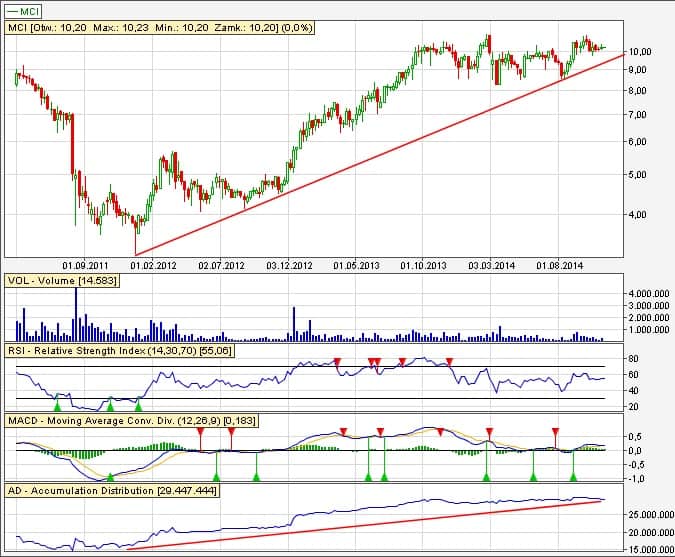Click the rightmost red arrow in MACD panel

(555, 432)
